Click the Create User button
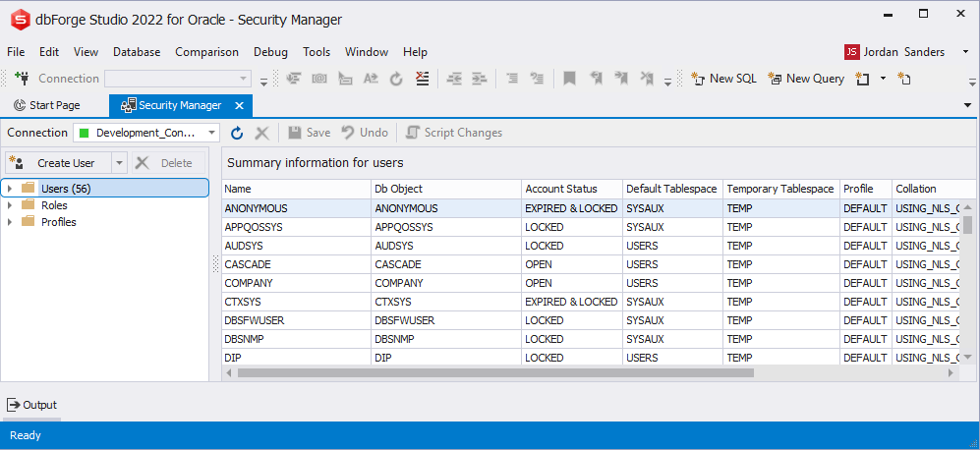 (58, 163)
